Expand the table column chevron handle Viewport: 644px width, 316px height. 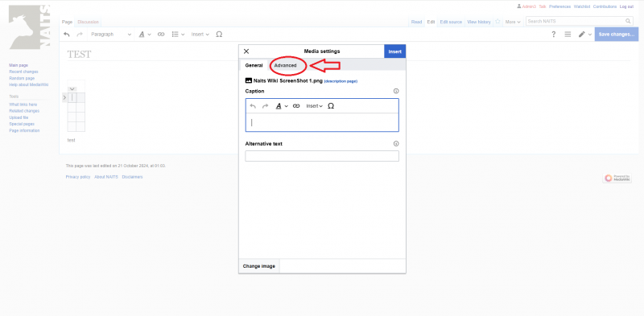(x=72, y=89)
